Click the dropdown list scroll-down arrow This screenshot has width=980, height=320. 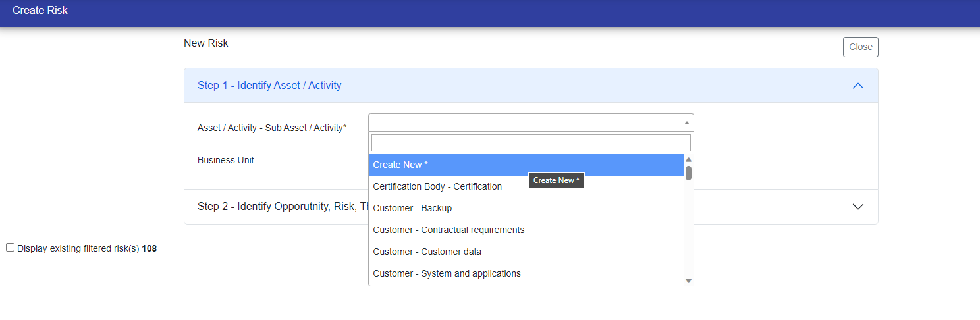coord(689,280)
